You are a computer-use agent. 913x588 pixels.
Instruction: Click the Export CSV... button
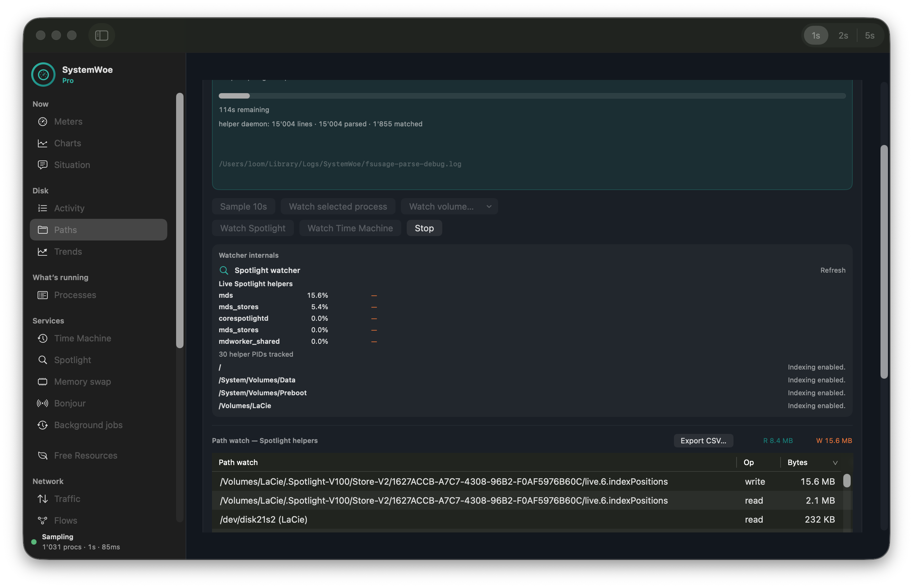pyautogui.click(x=703, y=441)
